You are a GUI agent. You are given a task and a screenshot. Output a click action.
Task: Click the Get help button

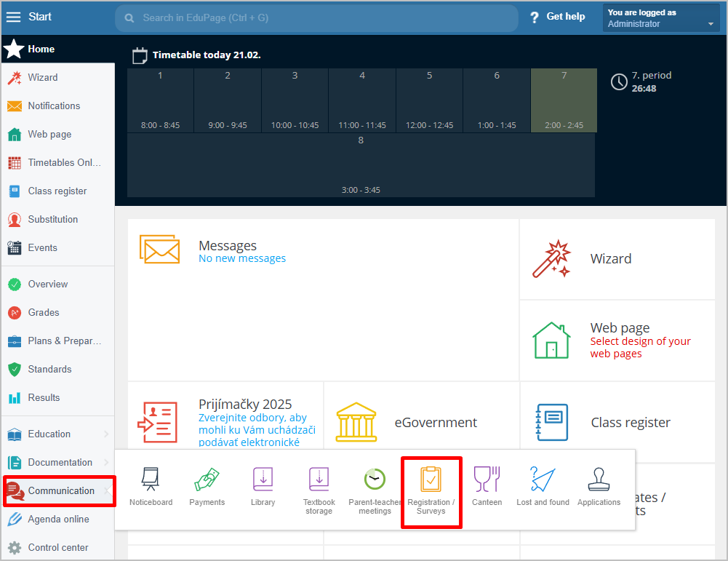pos(557,17)
